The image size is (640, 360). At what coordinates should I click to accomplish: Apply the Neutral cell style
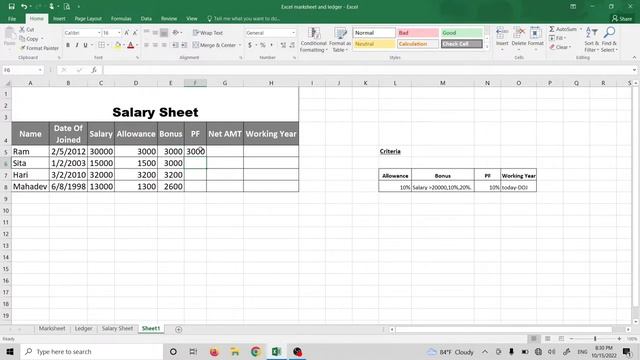[x=374, y=44]
